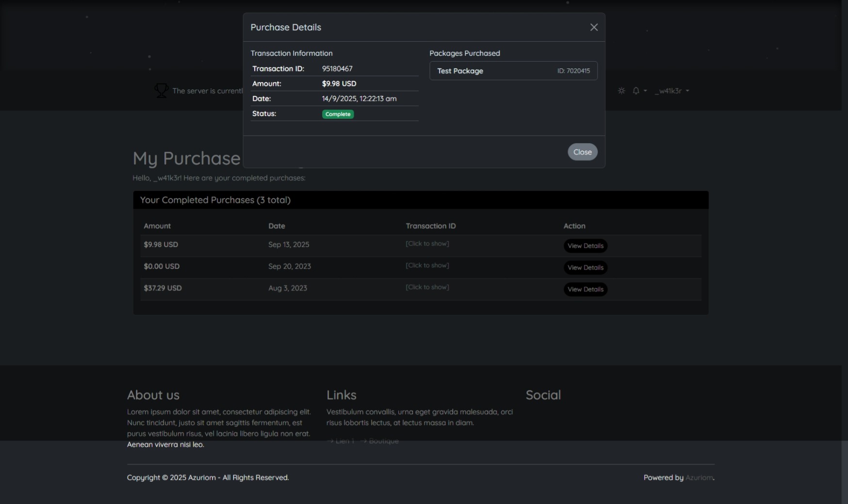The width and height of the screenshot is (848, 504).
Task: Show transaction ID for Sep 13, 2025 purchase
Action: tap(427, 244)
